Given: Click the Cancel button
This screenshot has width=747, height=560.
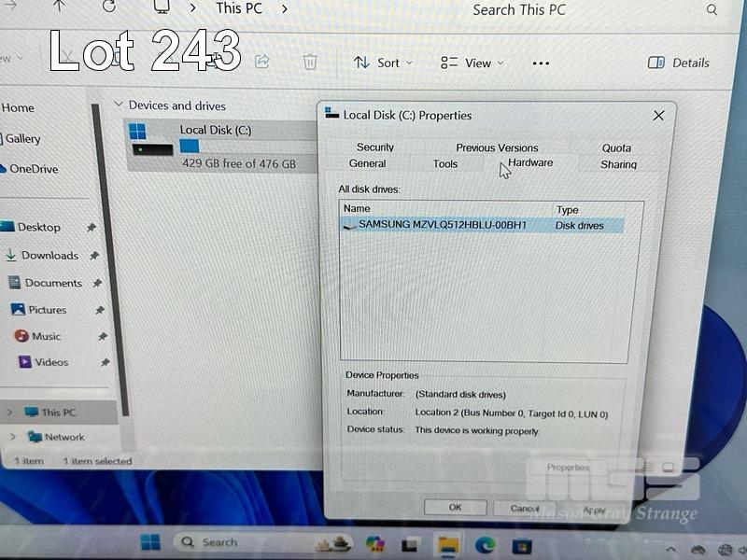Looking at the screenshot, I should click(x=525, y=508).
